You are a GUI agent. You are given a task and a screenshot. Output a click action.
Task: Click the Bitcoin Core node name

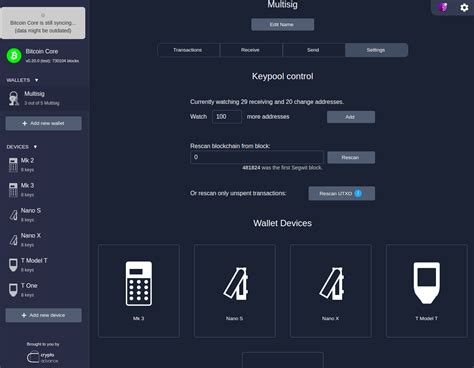coord(42,51)
